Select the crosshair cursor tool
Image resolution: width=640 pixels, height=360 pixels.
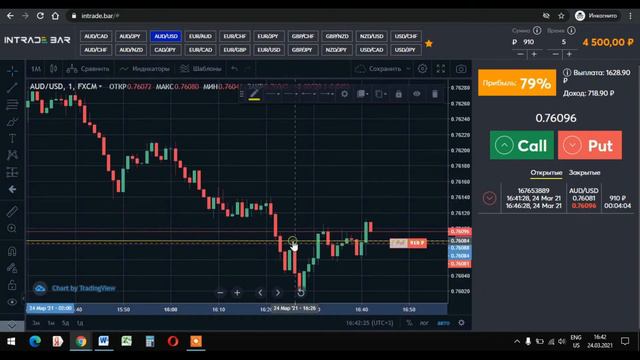pos(12,71)
